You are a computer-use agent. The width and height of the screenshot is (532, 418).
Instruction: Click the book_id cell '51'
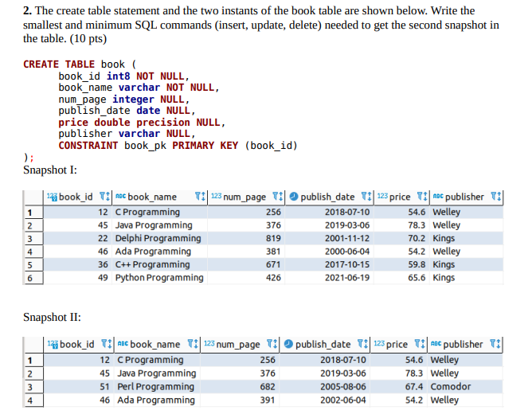[79, 386]
